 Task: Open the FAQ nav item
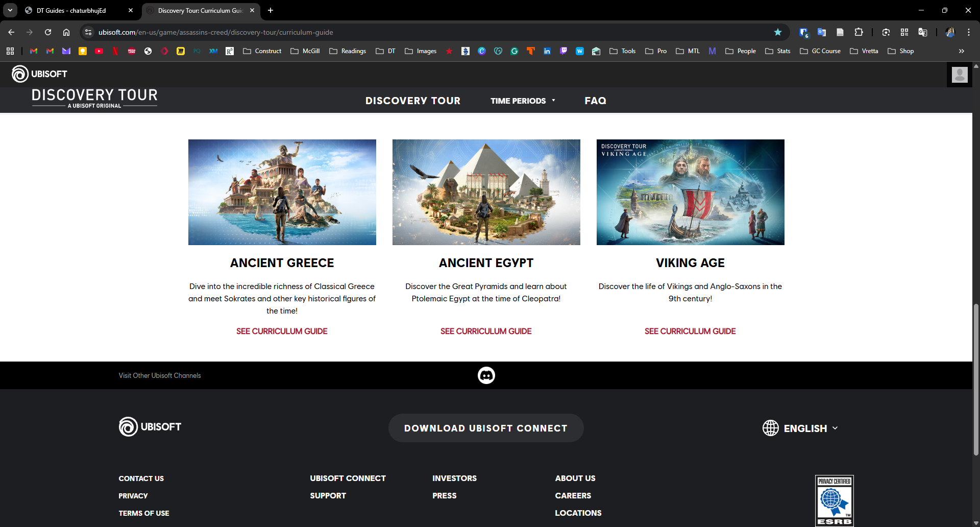click(x=596, y=101)
